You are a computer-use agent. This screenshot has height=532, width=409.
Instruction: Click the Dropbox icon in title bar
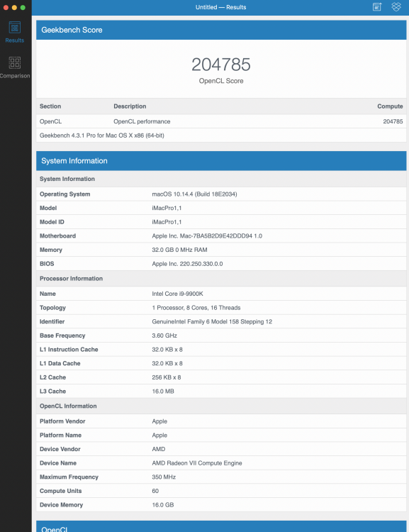(396, 7)
